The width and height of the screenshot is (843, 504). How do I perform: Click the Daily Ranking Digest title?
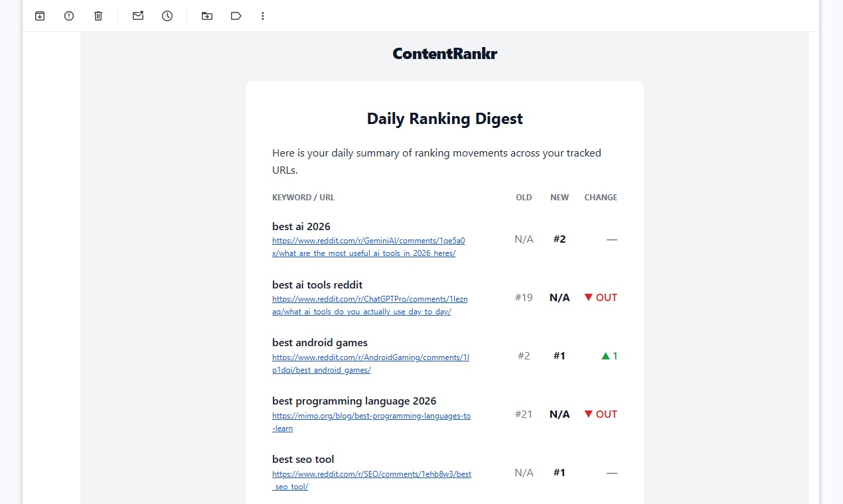click(x=444, y=118)
